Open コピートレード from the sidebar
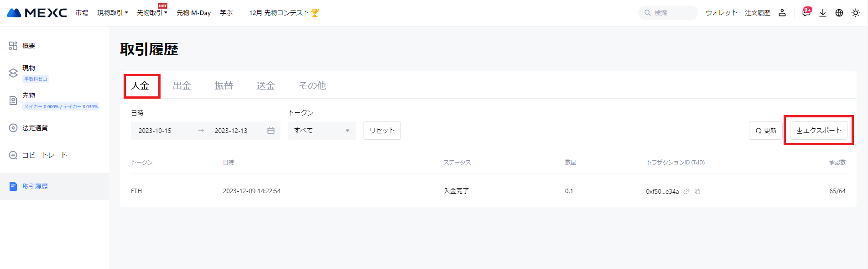Viewport: 868px width, 269px height. point(46,155)
